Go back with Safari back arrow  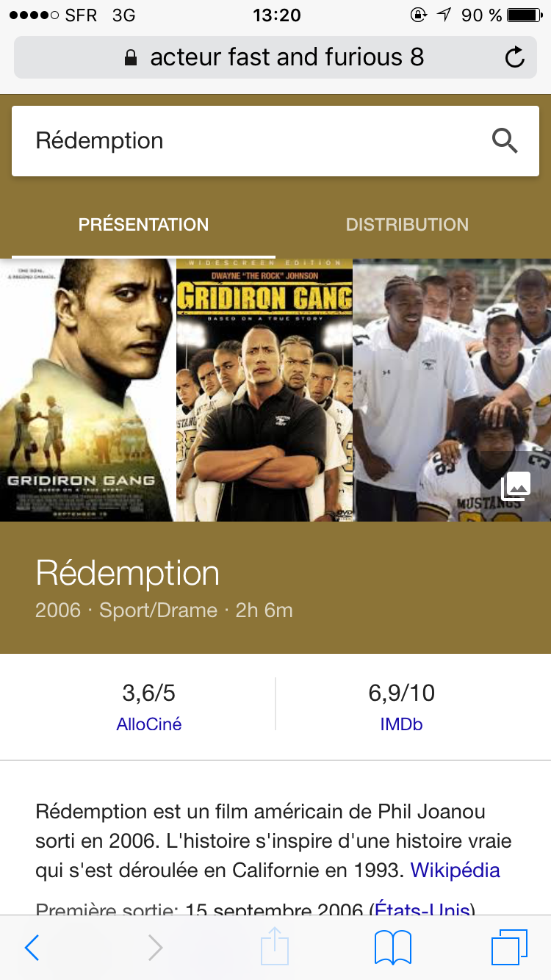[32, 948]
